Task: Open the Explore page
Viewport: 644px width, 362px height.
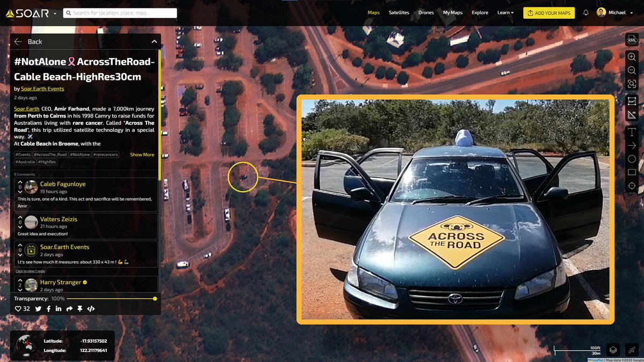Action: tap(480, 12)
